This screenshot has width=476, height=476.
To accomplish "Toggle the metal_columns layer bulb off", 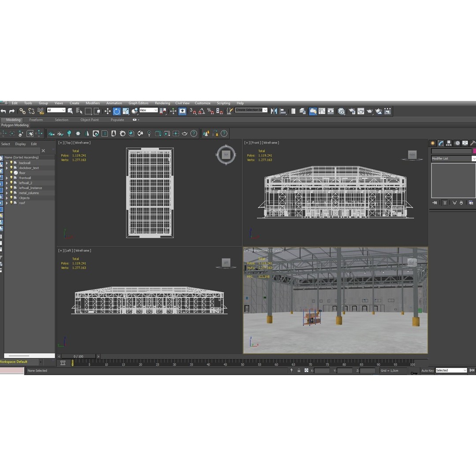I will [11, 193].
